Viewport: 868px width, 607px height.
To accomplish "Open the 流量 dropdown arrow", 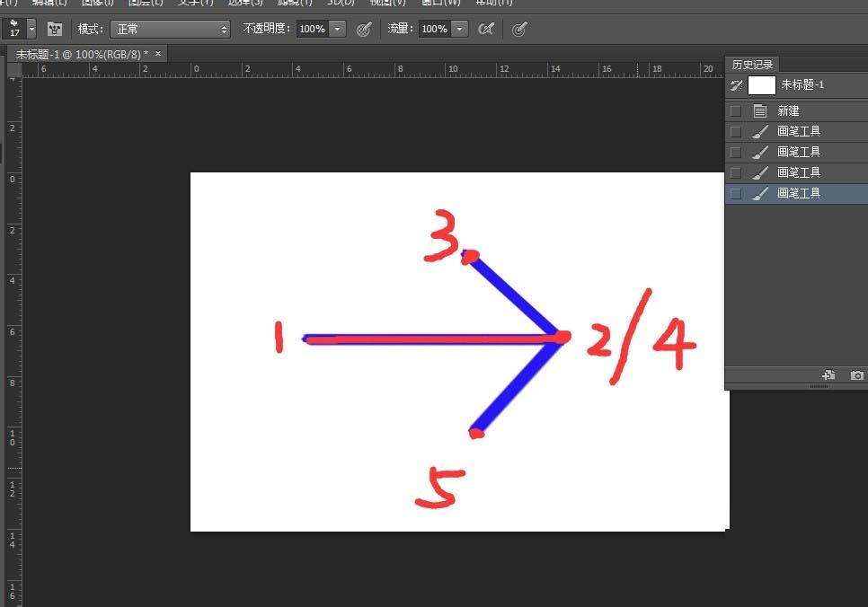I will click(x=460, y=29).
